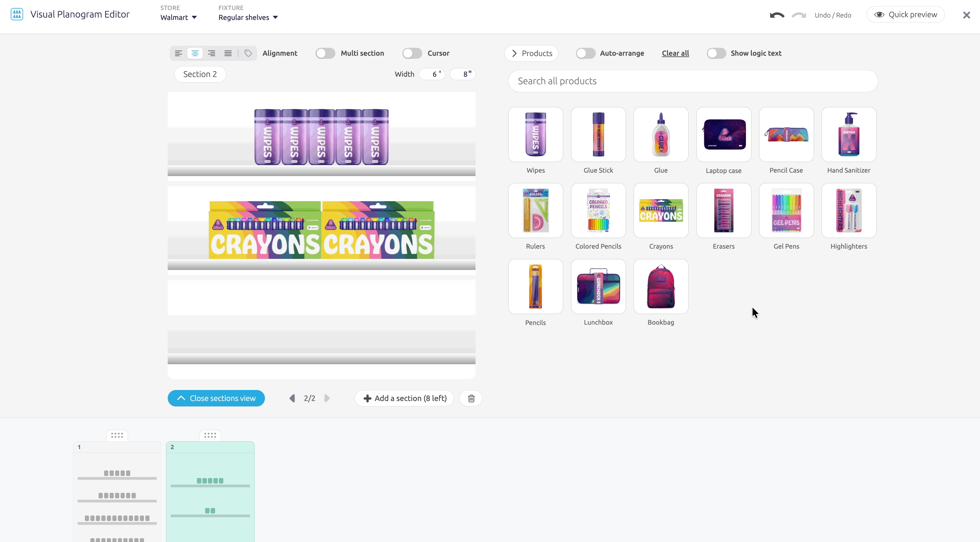Image resolution: width=980 pixels, height=542 pixels.
Task: Pick the Gel Pens product tile
Action: coord(786,210)
